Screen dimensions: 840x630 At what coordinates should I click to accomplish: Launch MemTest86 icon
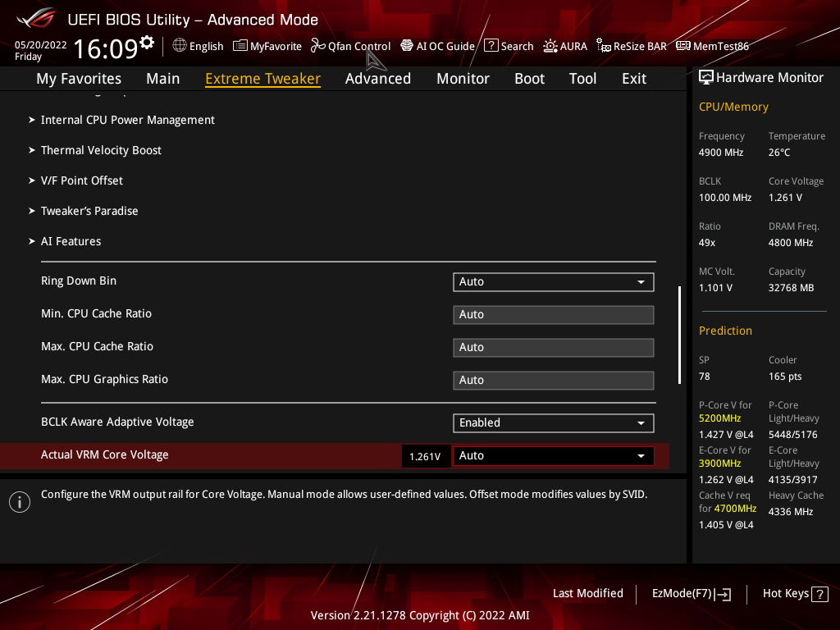pos(683,46)
